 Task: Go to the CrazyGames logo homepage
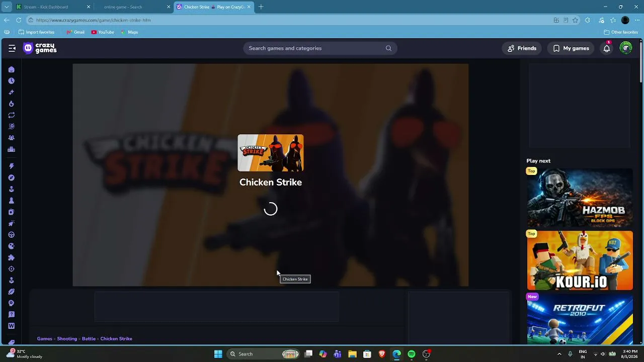(x=40, y=48)
